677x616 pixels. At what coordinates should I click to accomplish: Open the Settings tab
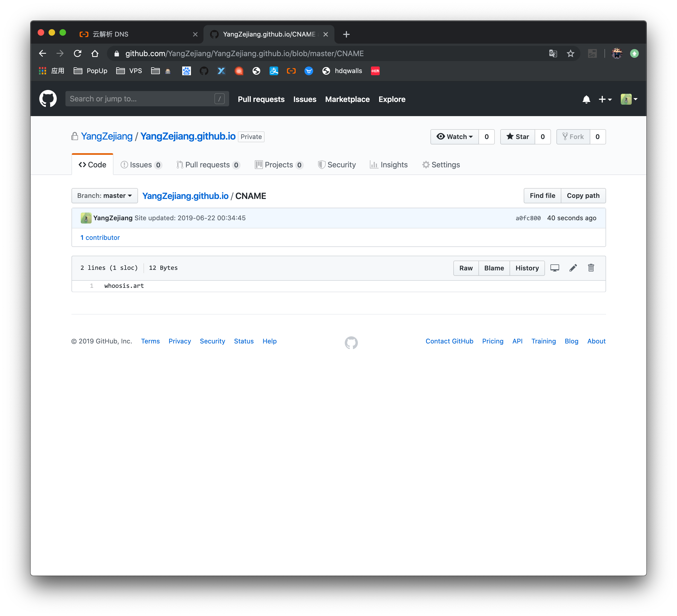[x=441, y=165]
